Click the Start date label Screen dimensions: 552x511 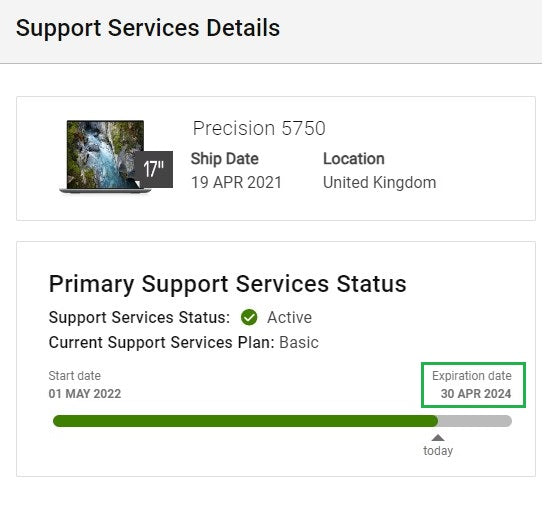75,376
